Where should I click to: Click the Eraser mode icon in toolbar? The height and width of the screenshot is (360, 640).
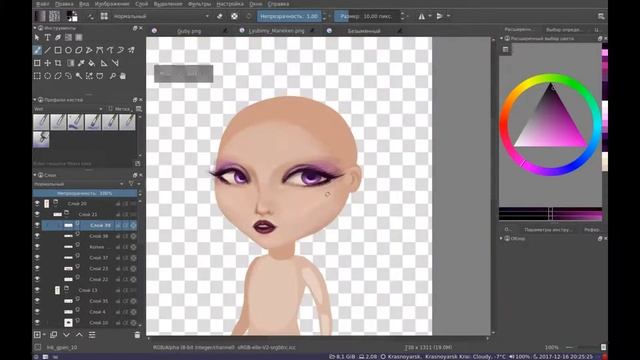[x=220, y=16]
